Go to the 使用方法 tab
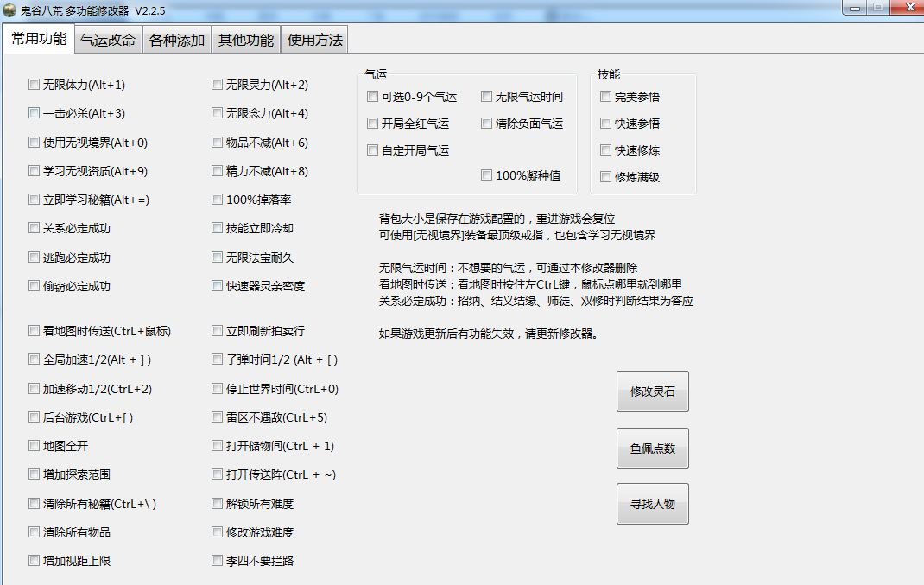 (314, 40)
